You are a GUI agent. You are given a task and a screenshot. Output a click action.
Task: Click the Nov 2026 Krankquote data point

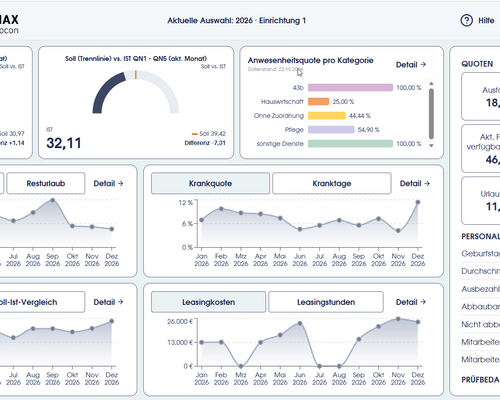tap(398, 231)
